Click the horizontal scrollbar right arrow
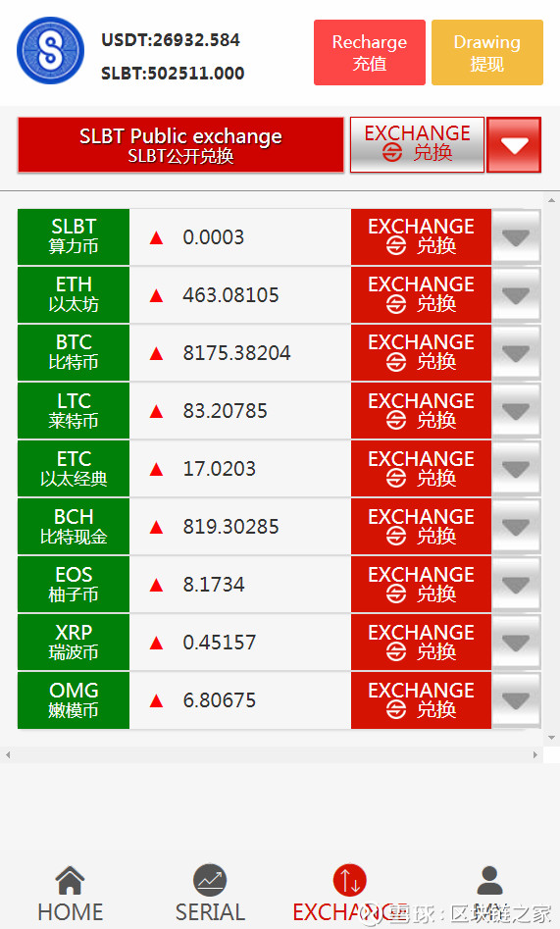This screenshot has height=929, width=560. point(535,754)
